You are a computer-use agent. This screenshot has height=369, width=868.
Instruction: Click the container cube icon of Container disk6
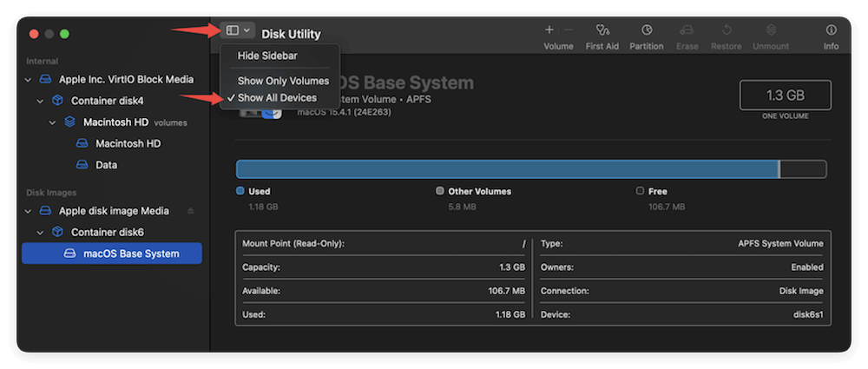tap(57, 233)
